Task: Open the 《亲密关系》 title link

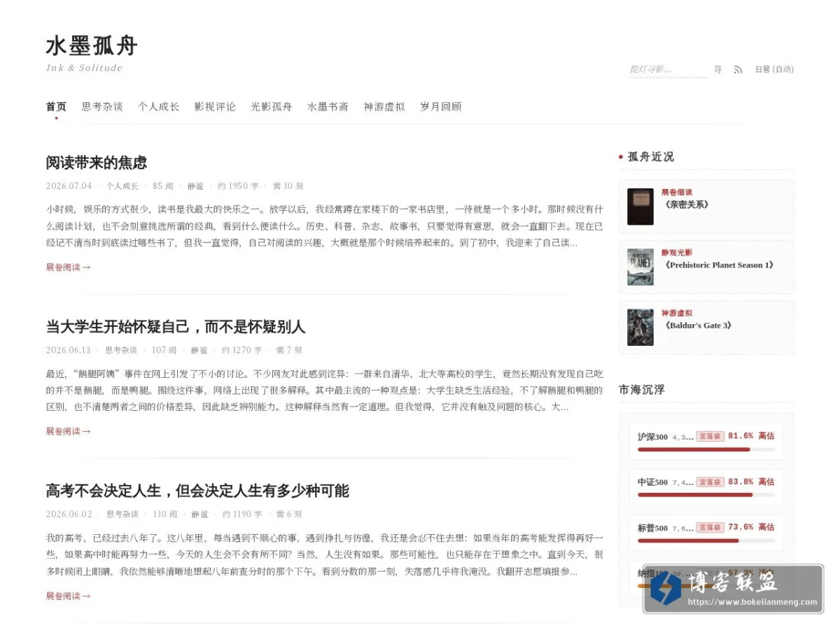Action: pos(687,205)
